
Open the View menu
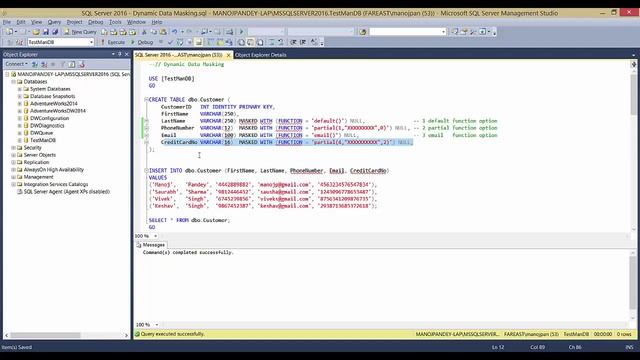click(x=36, y=22)
